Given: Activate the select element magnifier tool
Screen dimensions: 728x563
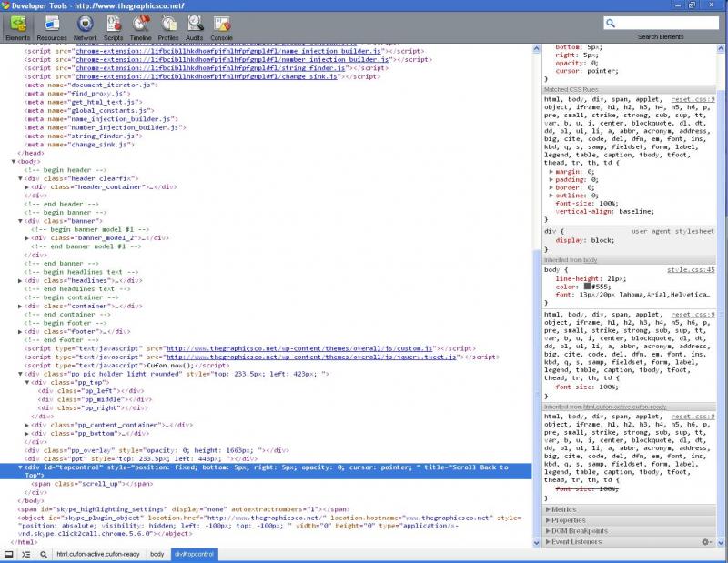Looking at the screenshot, I should (43, 554).
